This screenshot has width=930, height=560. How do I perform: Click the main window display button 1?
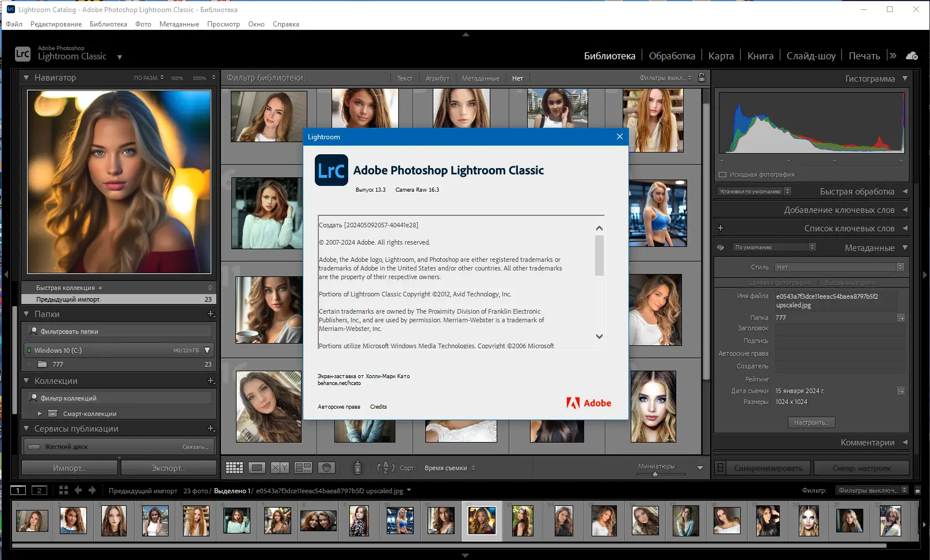coord(18,490)
